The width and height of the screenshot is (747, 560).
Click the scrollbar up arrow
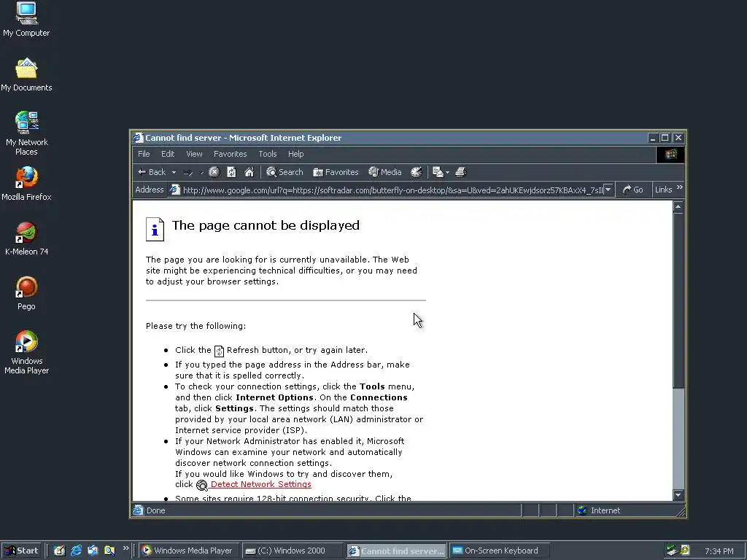pos(678,206)
